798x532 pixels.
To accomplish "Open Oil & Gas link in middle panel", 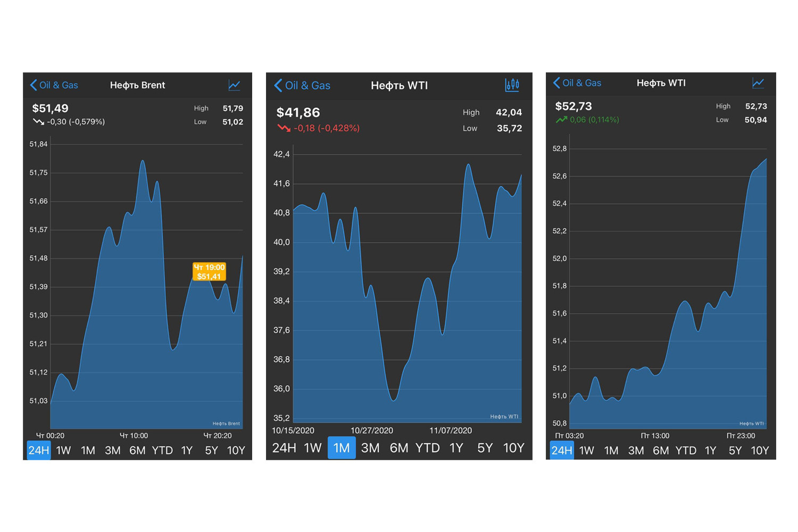I will [x=307, y=86].
